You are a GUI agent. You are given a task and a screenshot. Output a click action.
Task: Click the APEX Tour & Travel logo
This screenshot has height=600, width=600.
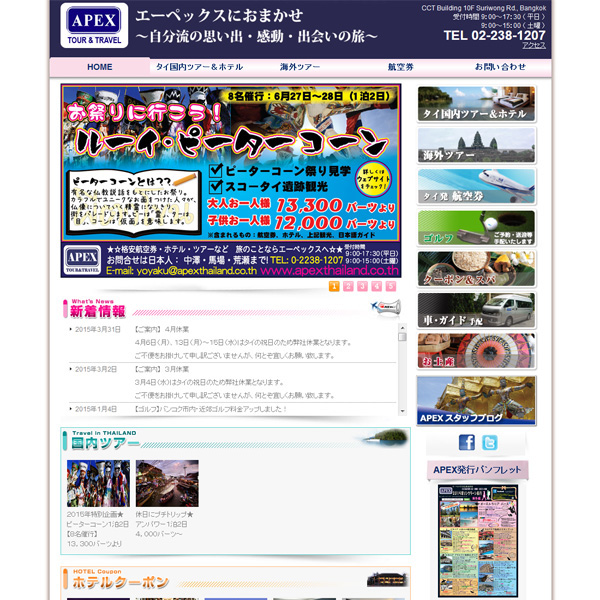point(94,26)
